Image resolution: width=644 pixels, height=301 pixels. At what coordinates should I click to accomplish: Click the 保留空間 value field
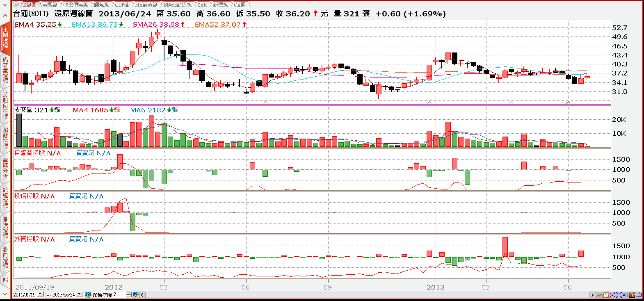pyautogui.click(x=119, y=294)
